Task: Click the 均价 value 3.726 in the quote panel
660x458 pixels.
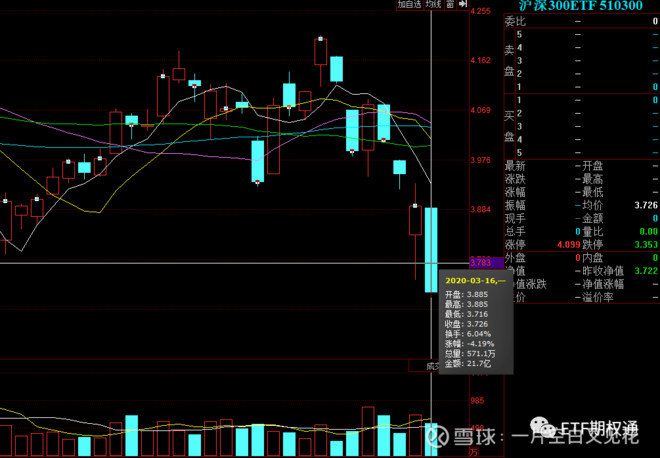Action: coord(646,205)
